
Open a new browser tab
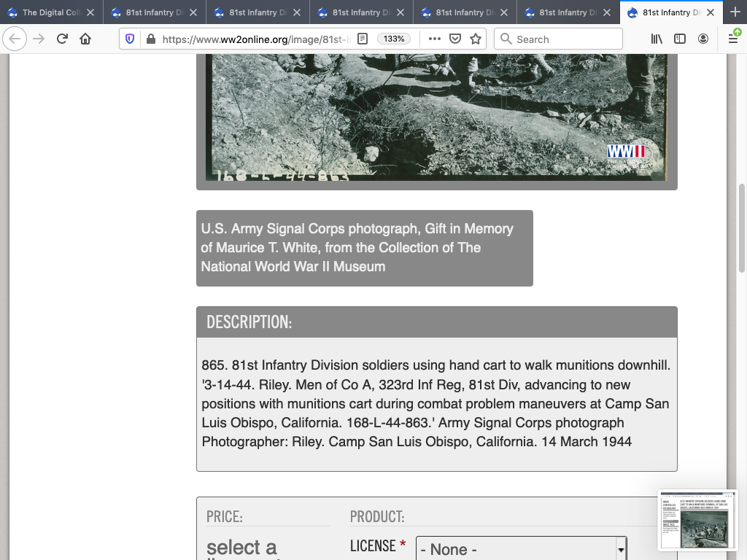point(735,12)
